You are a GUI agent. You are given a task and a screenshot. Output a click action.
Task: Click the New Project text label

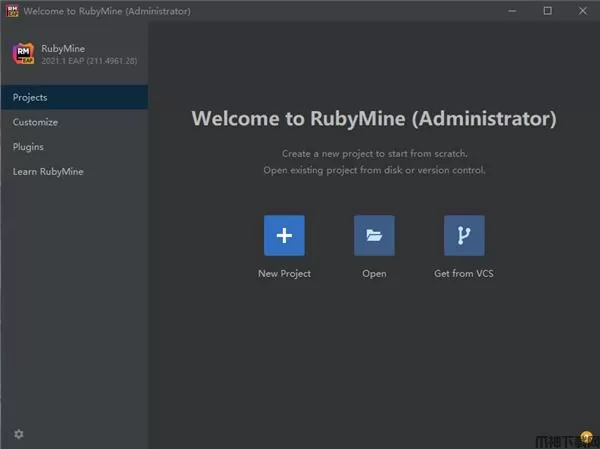point(284,274)
